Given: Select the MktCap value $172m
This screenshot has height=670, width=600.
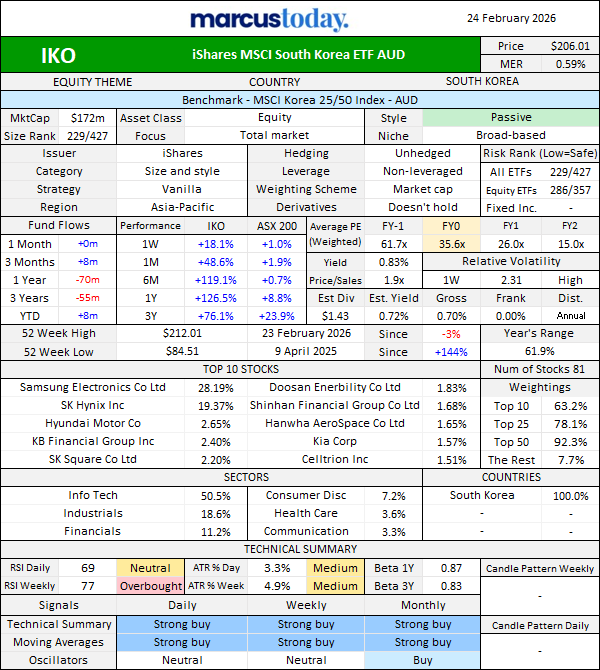Looking at the screenshot, I should (x=88, y=118).
